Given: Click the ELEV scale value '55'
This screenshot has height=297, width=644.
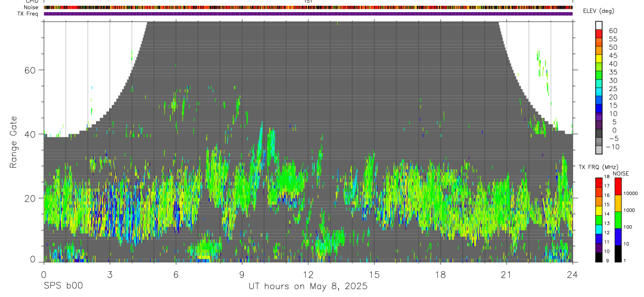Looking at the screenshot, I should pos(613,39).
